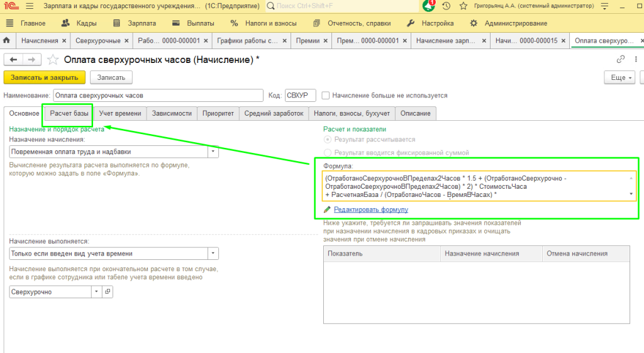Viewport: 644px width, 353px height.
Task: Expand 'Начисление выполняется' dropdown
Action: 213,254
